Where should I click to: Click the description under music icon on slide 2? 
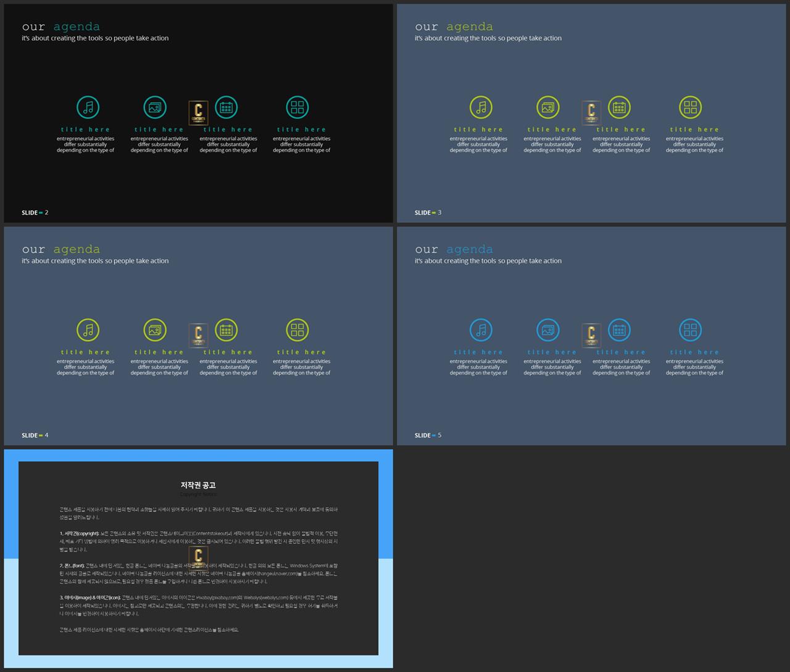[86, 144]
